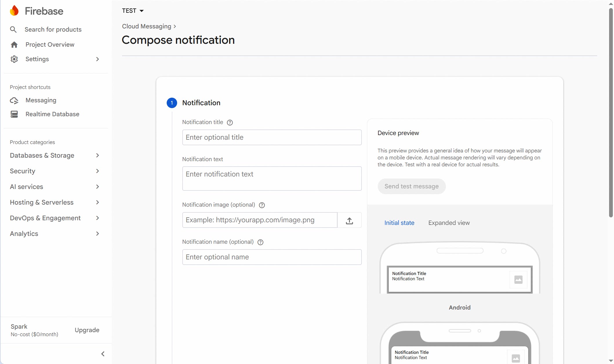Image resolution: width=614 pixels, height=364 pixels.
Task: Click the Android Notification Title preview card
Action: 460,280
